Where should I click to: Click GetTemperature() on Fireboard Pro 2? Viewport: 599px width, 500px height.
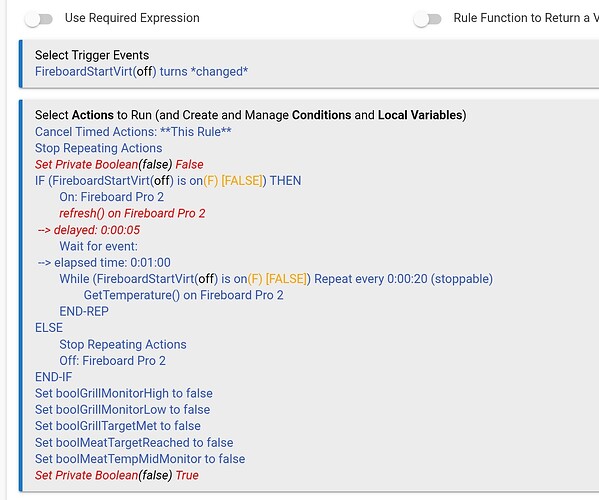pyautogui.click(x=183, y=295)
